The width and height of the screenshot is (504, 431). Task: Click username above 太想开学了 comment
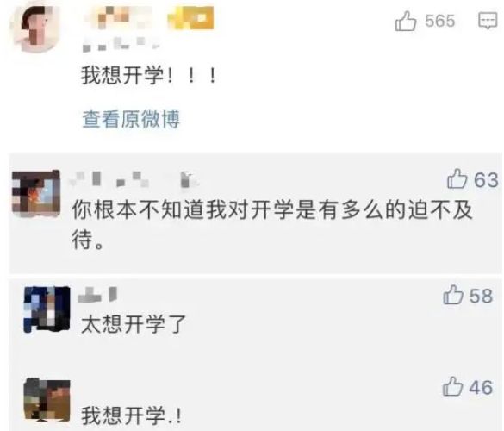point(98,294)
